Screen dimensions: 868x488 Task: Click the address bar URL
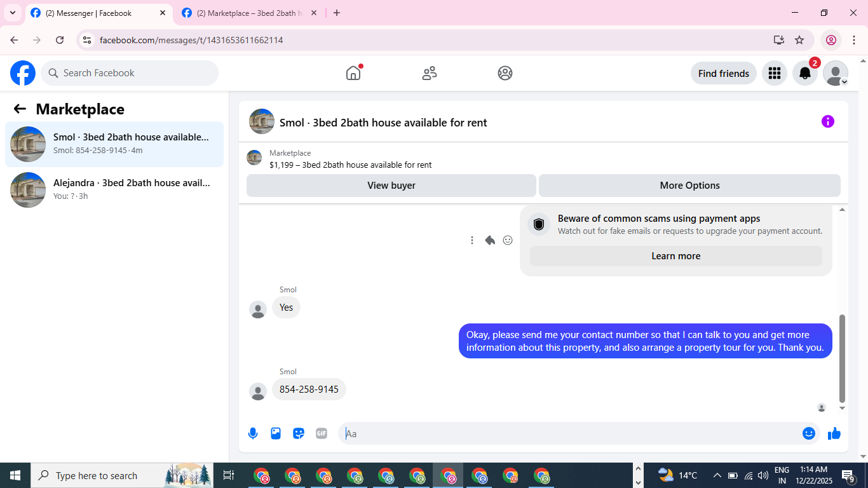pos(191,40)
